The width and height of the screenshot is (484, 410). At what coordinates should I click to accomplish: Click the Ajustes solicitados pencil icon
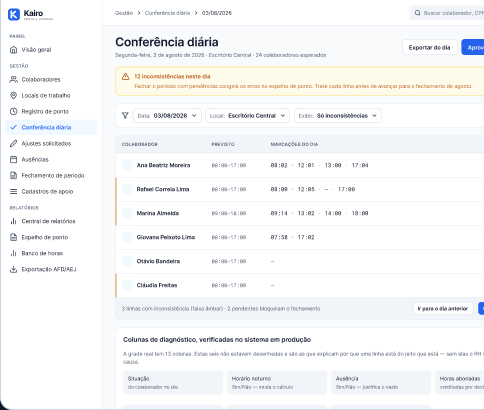(x=13, y=143)
